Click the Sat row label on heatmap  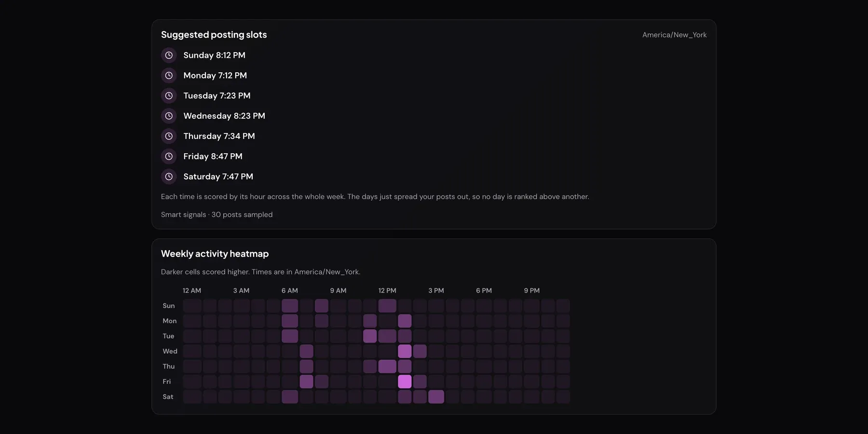pyautogui.click(x=168, y=397)
